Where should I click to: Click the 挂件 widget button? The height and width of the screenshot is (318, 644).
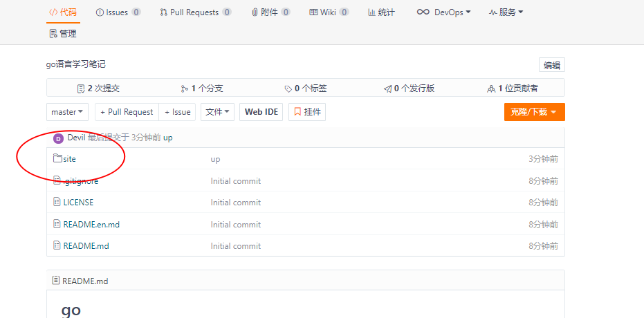pos(307,112)
